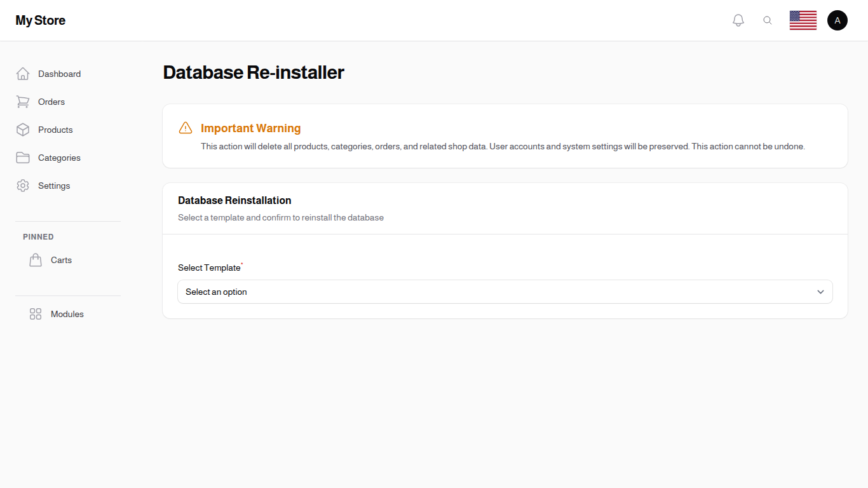
Task: Open the account avatar marked A
Action: point(837,20)
